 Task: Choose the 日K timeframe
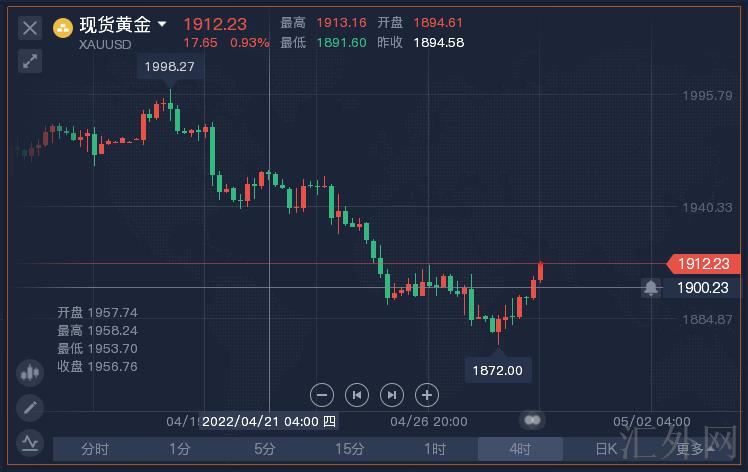(x=605, y=449)
